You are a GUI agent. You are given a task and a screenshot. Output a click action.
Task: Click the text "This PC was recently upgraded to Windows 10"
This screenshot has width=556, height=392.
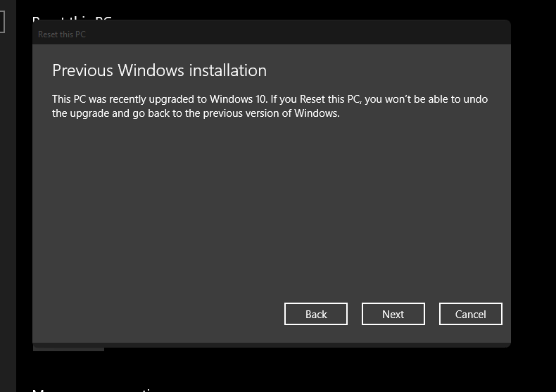[160, 99]
